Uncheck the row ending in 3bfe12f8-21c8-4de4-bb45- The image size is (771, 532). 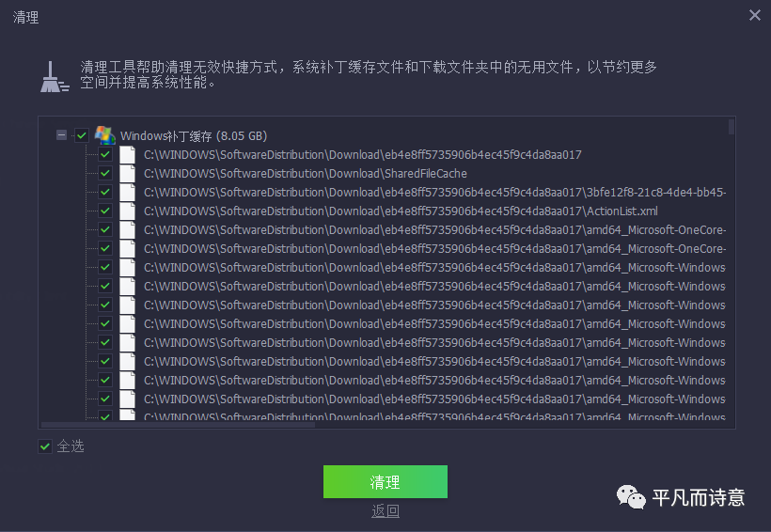tap(104, 192)
